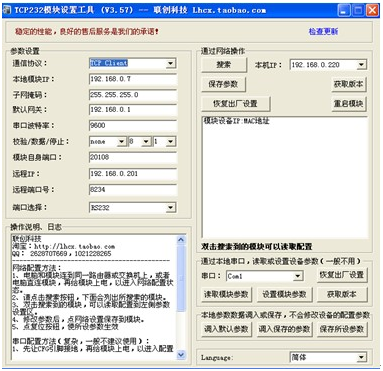Image resolution: width=383 pixels, height=371 pixels.
Task: Click the 模块自身端口 field 20108
Action: (x=133, y=157)
